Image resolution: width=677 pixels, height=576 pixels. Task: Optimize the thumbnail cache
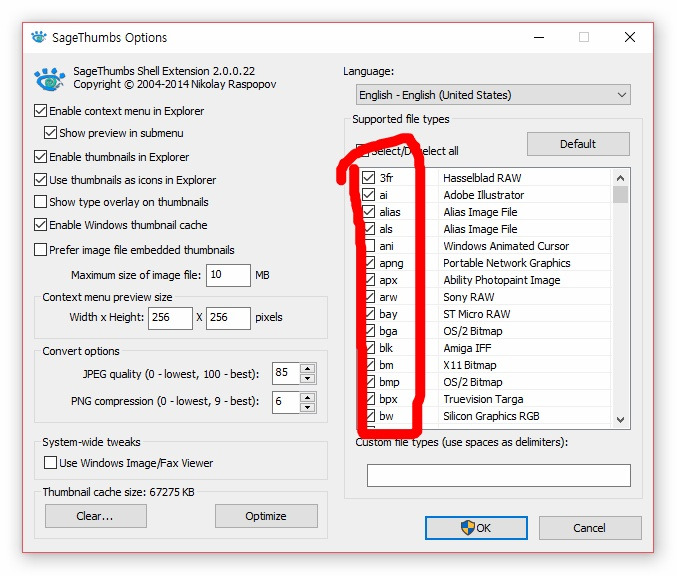[x=266, y=516]
